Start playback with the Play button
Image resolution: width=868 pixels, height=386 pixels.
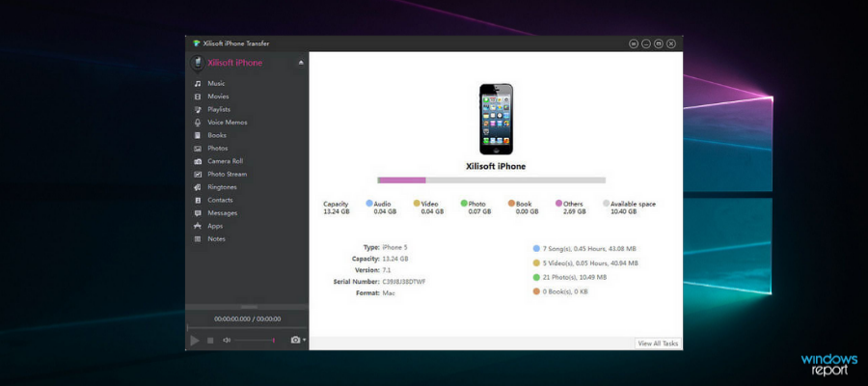(x=194, y=340)
